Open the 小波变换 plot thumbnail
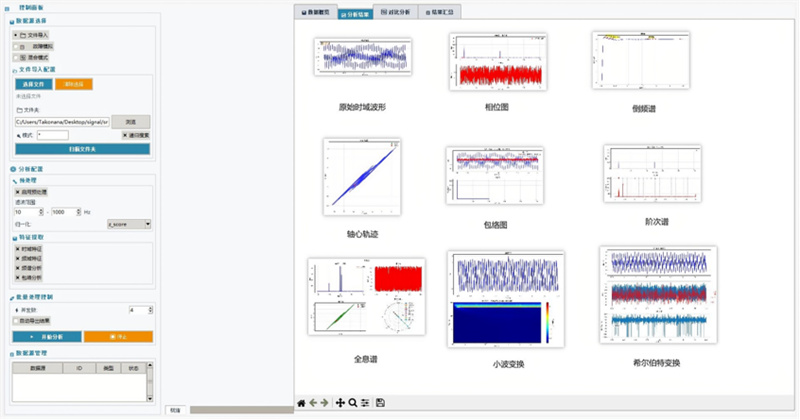 508,299
